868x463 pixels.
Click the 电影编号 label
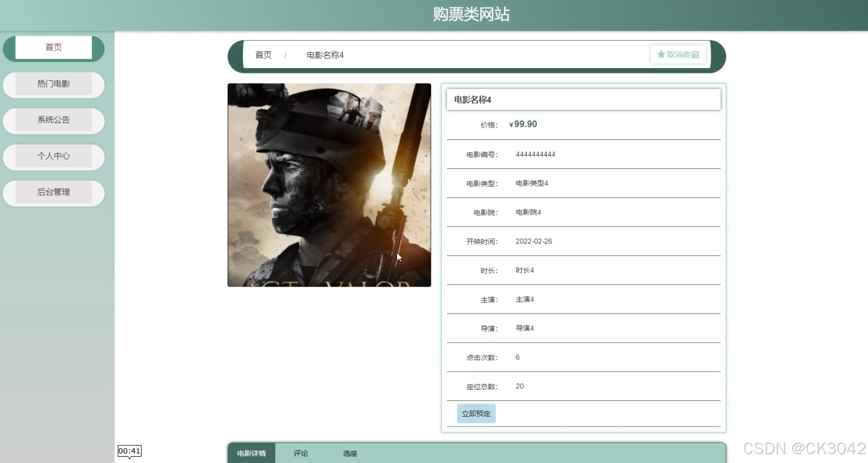[482, 155]
